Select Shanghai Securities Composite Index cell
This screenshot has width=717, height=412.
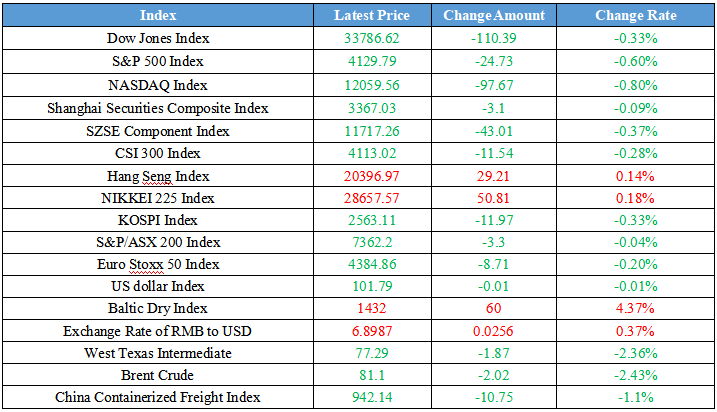click(158, 108)
